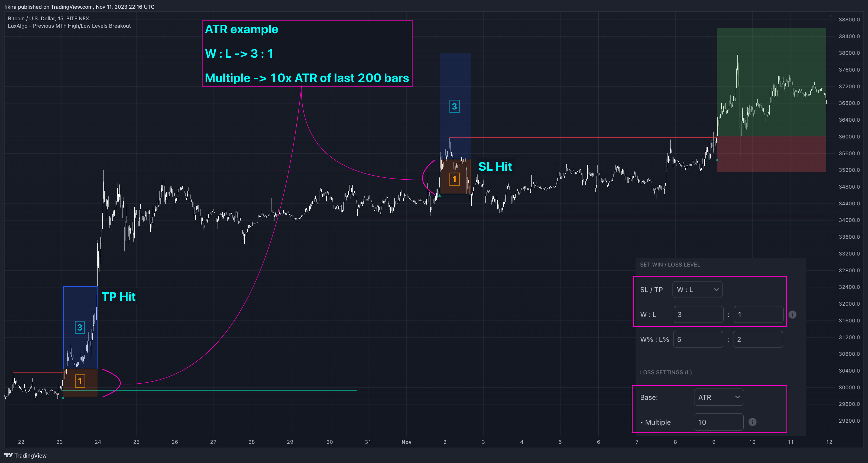Open the Base dropdown set to ATR
The image size is (868, 463).
719,397
